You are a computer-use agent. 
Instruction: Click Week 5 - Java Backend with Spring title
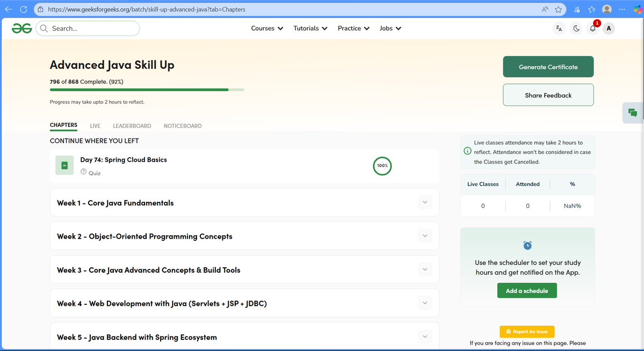137,337
